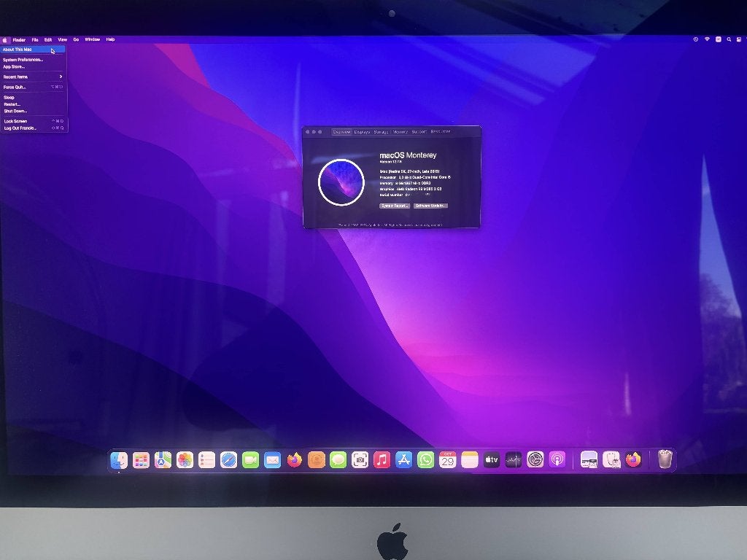
Task: Launch WhatsApp from the Dock
Action: coord(425,460)
